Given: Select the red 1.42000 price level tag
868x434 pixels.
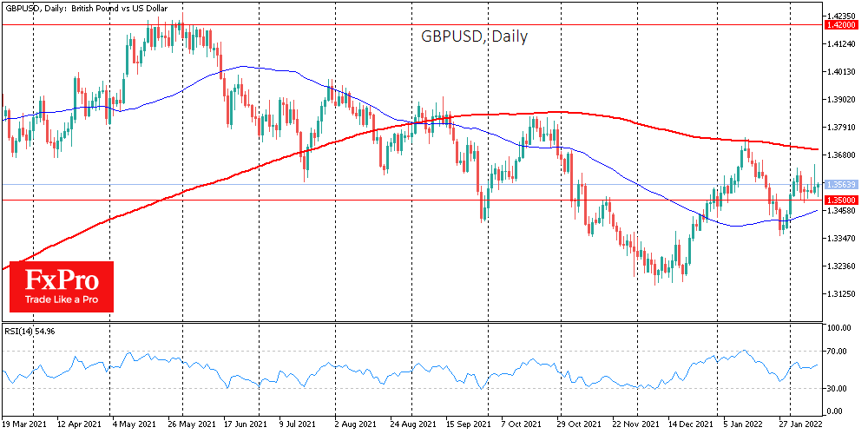Looking at the screenshot, I should click(x=842, y=26).
